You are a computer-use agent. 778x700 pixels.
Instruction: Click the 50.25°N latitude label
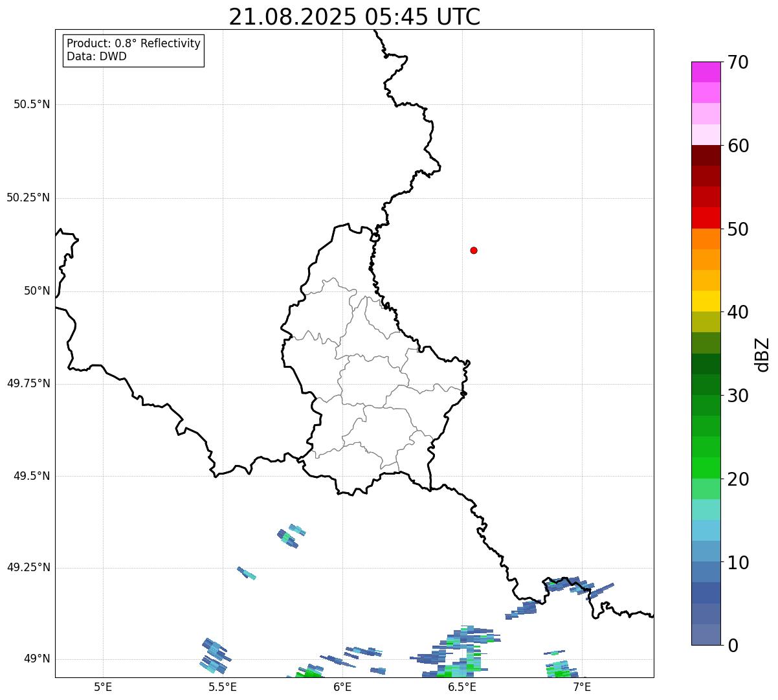click(x=28, y=198)
